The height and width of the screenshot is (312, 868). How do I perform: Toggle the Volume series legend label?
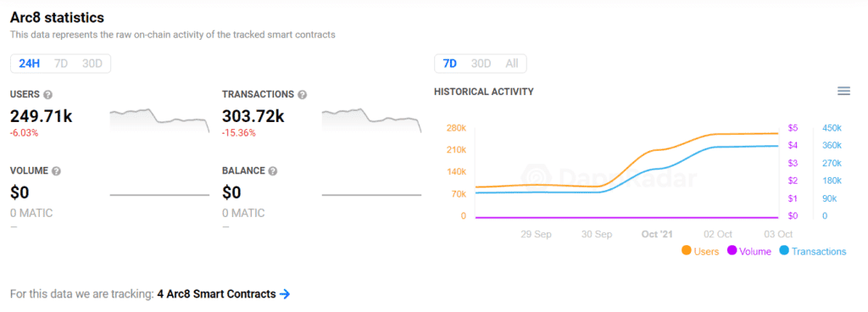(x=755, y=251)
